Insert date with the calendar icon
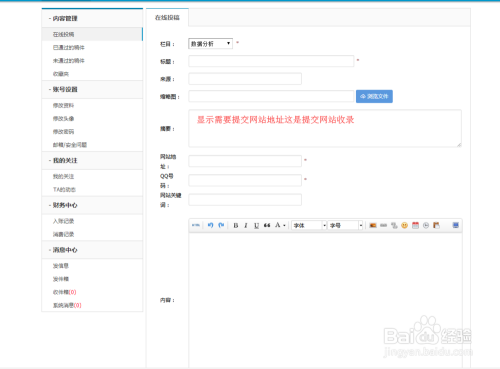 [415, 225]
